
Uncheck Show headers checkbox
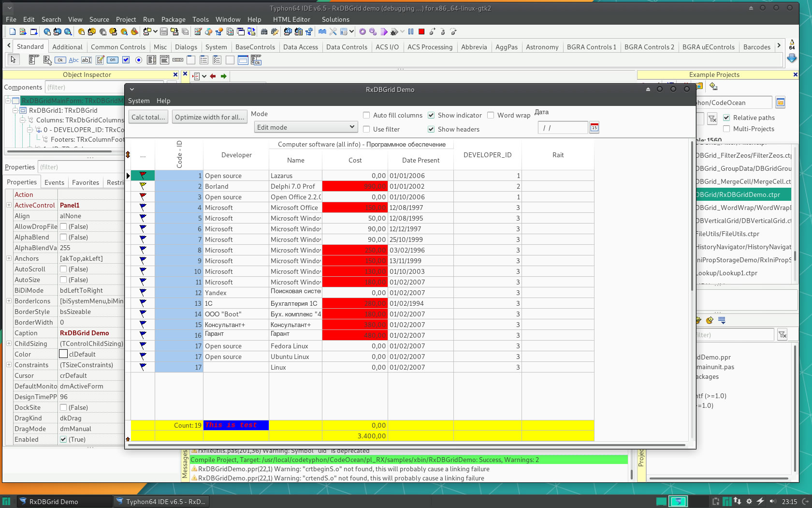431,129
